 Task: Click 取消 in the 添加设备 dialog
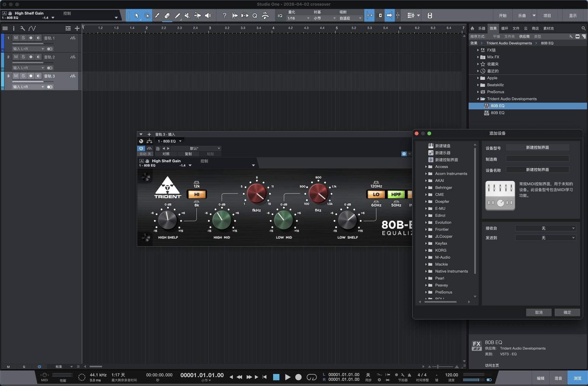[x=539, y=312]
